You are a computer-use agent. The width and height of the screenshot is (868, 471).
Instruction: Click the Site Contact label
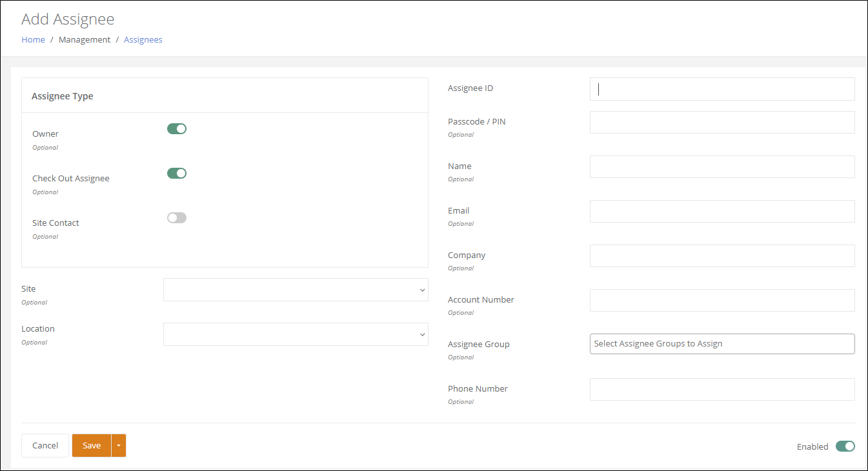coord(56,223)
